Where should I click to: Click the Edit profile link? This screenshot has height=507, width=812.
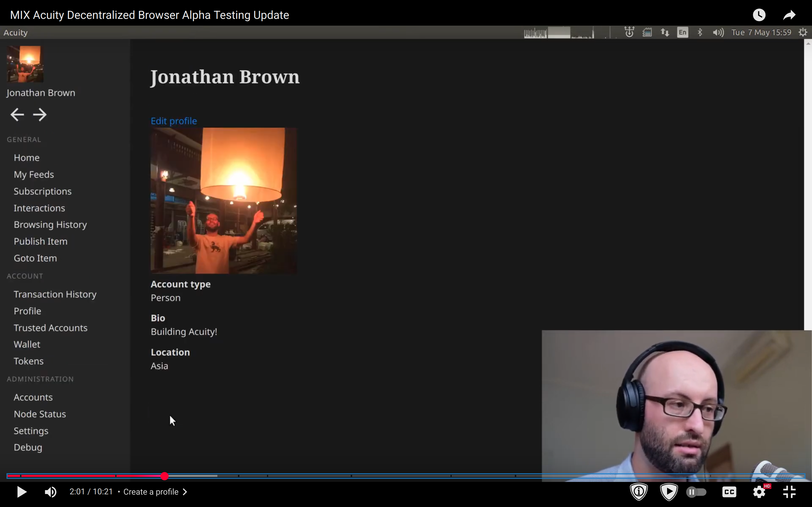click(173, 121)
